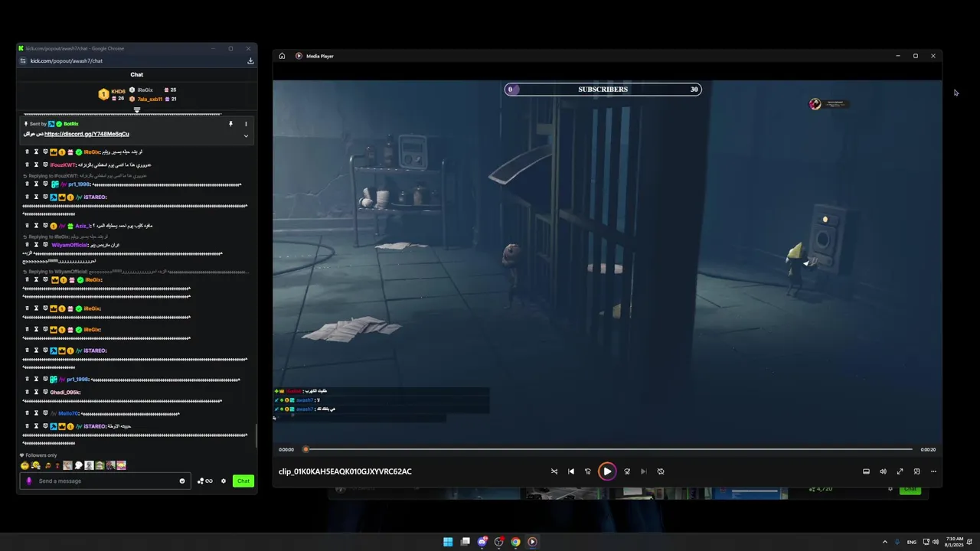980x551 pixels.
Task: Insert white speech bubble emote
Action: pyautogui.click(x=79, y=465)
